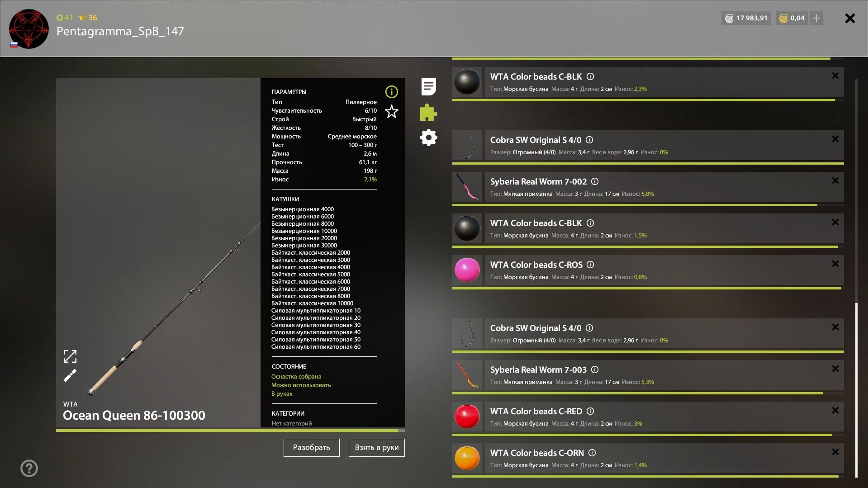Image resolution: width=868 pixels, height=488 pixels.
Task: Show info for WTA Color beads C-ROS
Action: pos(590,265)
